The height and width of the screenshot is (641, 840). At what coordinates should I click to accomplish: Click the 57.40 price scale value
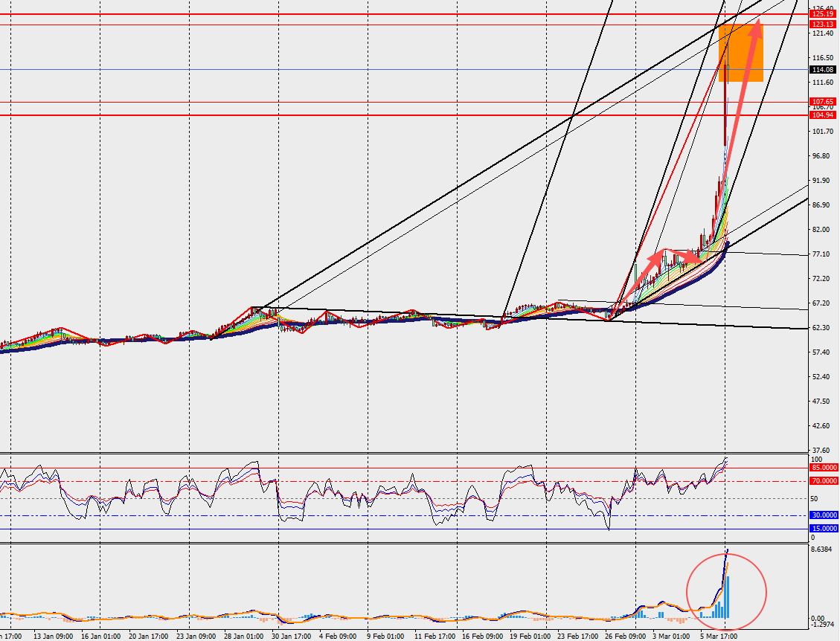pos(821,352)
